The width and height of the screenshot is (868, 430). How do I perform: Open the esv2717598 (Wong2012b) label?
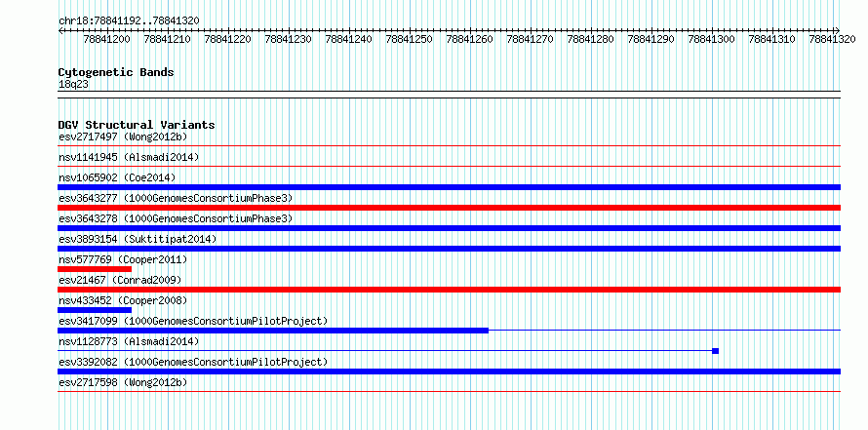(x=123, y=382)
